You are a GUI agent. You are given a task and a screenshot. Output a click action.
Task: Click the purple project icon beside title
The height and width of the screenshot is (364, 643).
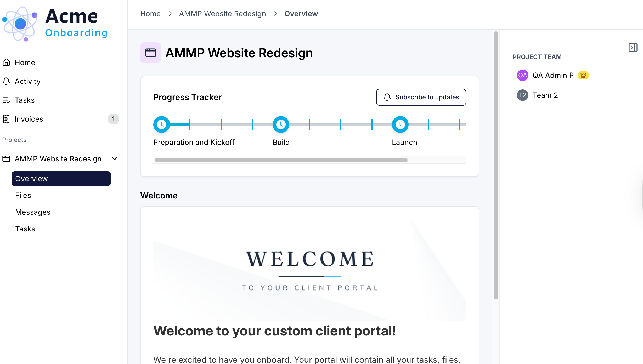[x=151, y=53]
